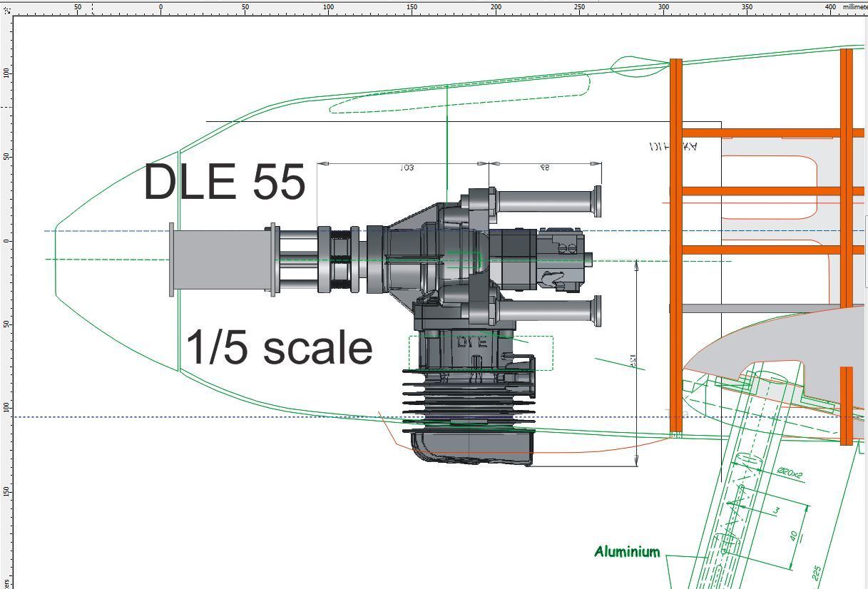Click the 0 mark on the top ruler
Image resolution: width=868 pixels, height=589 pixels.
pos(160,7)
